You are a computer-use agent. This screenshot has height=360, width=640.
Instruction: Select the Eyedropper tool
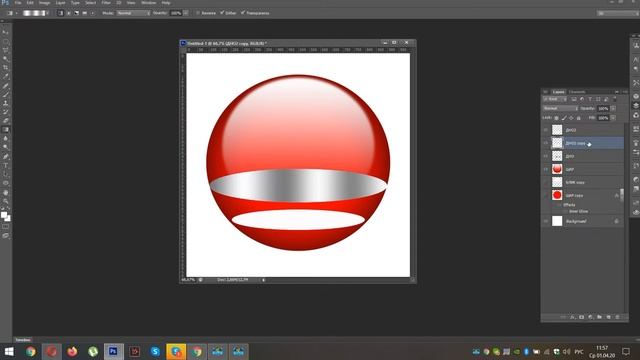(5, 76)
